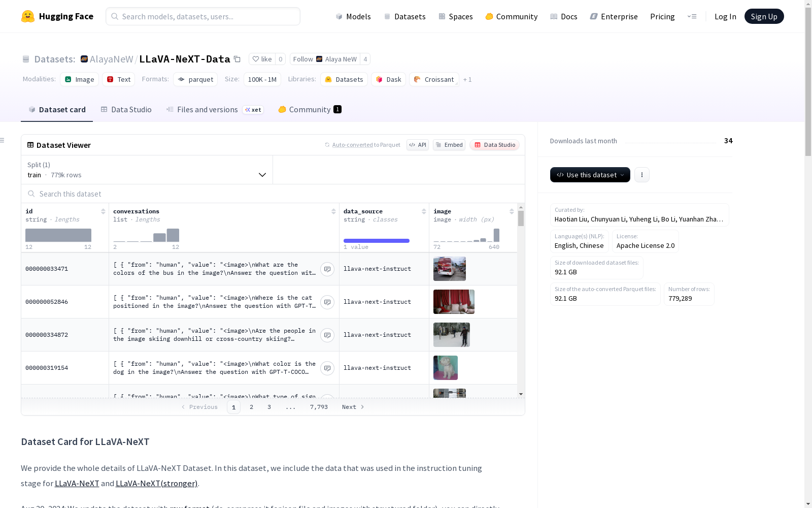812x508 pixels.
Task: Expand conversation for row 000000033471
Action: pos(327,269)
